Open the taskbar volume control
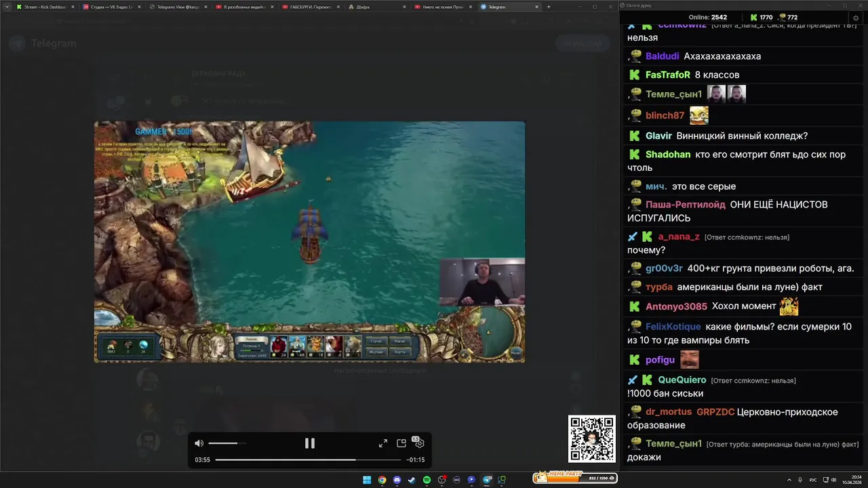Screen dimensions: 868x488 click(833, 480)
